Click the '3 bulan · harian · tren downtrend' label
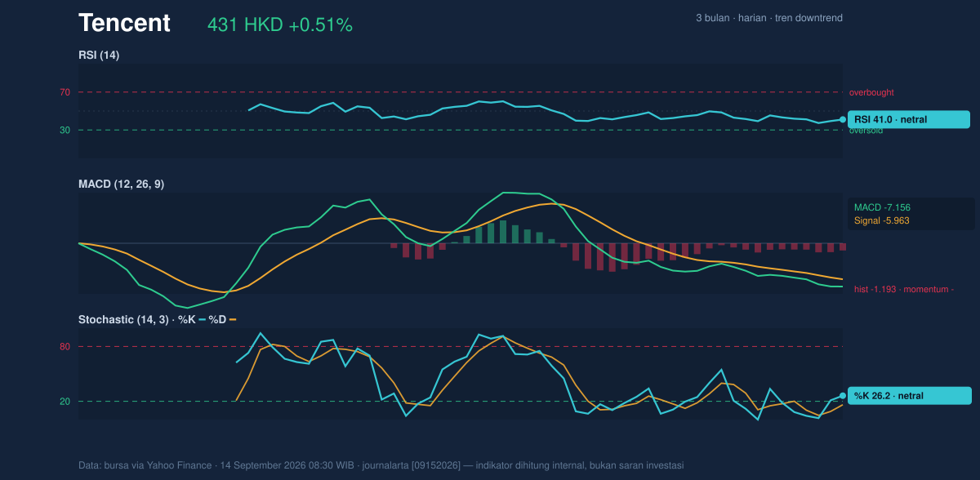This screenshot has width=980, height=480. pos(769,18)
